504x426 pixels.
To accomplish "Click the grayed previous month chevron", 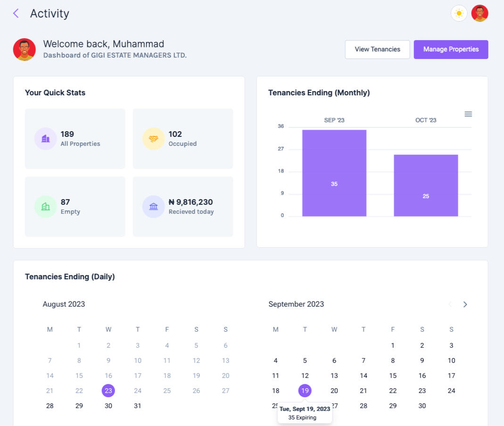I will pos(450,304).
